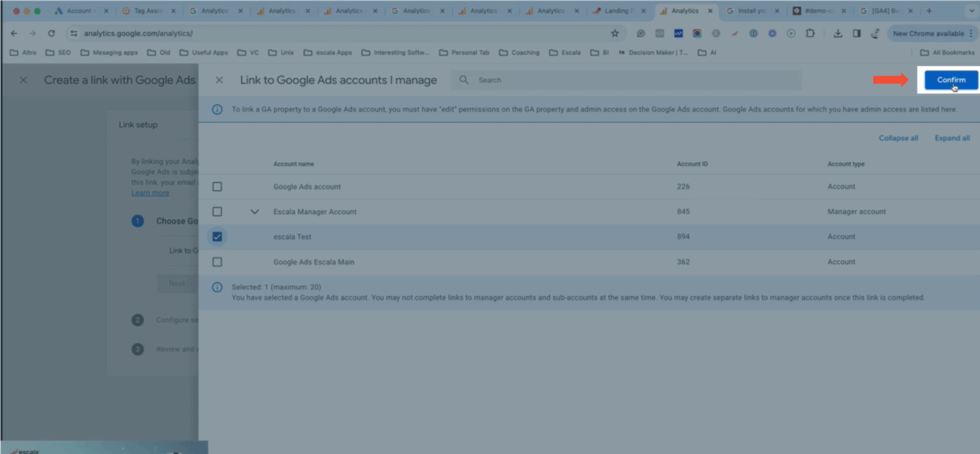
Task: Click the info icon in permissions banner
Action: (x=217, y=109)
